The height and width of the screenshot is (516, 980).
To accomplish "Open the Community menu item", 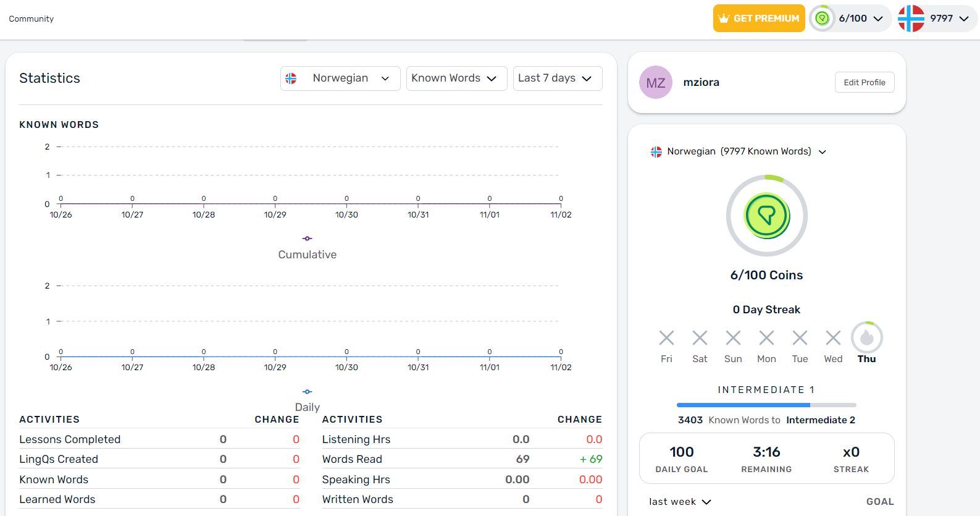I will [x=31, y=19].
